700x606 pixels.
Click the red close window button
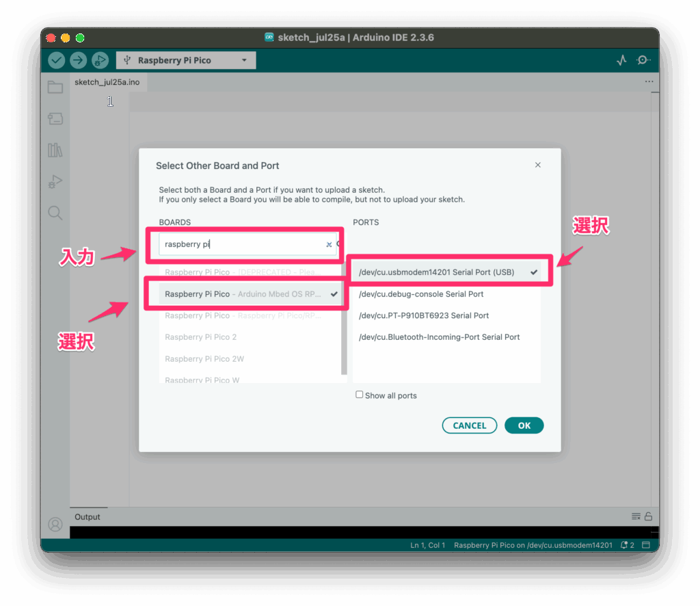coord(51,38)
